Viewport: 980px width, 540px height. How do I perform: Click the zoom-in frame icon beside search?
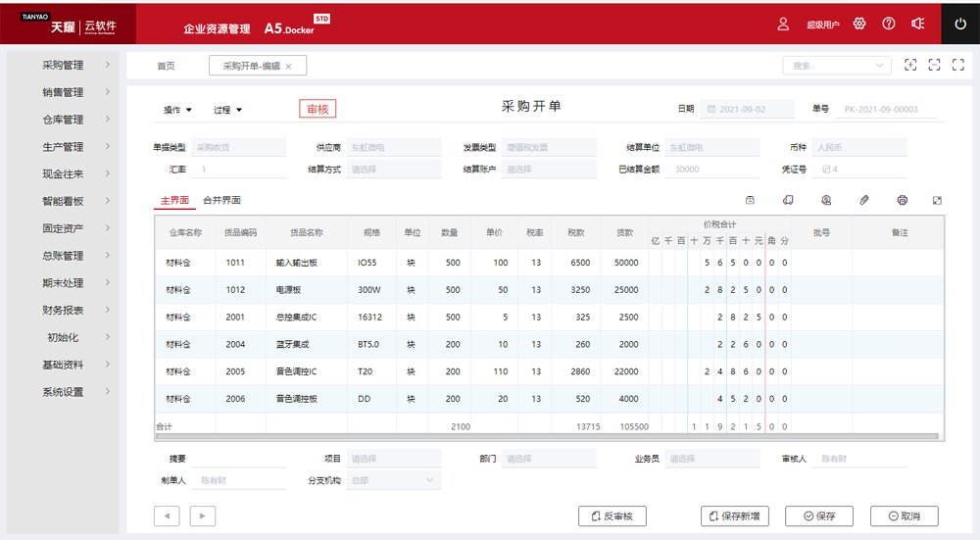coord(910,65)
